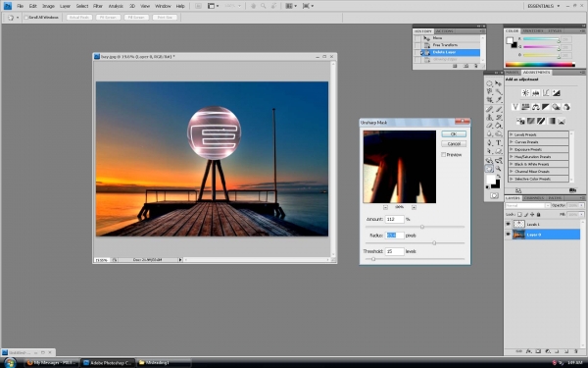Open the Analysis menu
This screenshot has width=588, height=368.
[116, 6]
